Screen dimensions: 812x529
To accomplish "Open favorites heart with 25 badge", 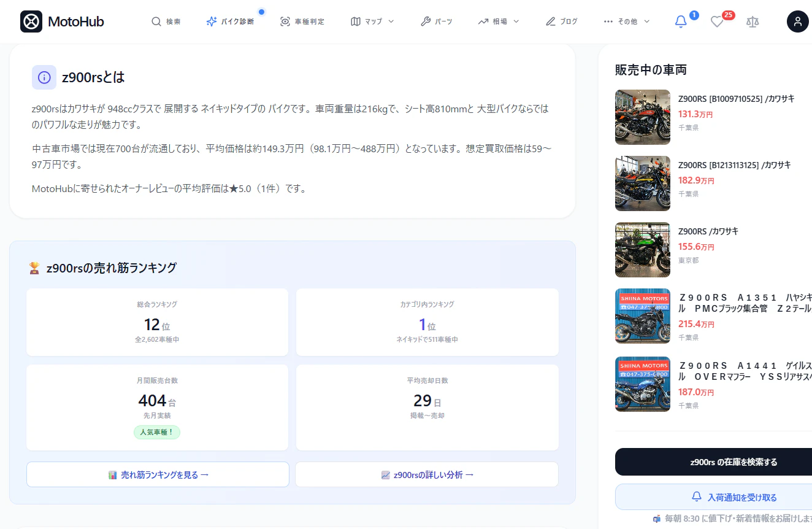I will [x=717, y=21].
